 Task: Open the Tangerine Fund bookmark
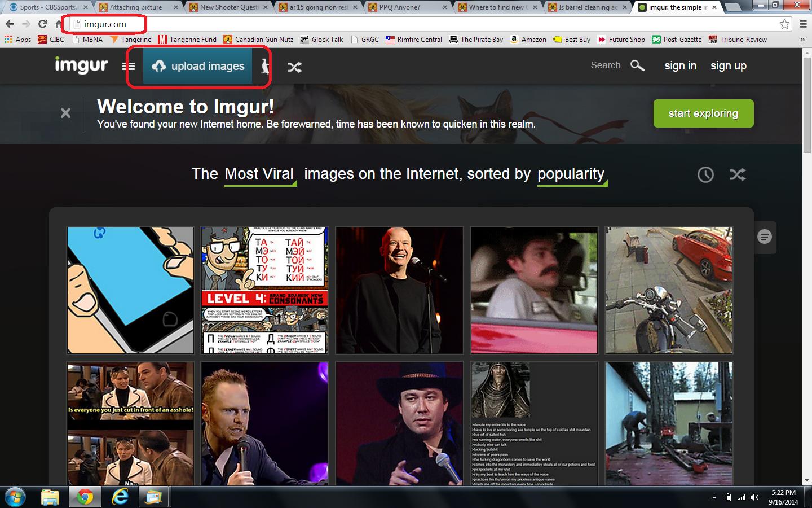188,40
